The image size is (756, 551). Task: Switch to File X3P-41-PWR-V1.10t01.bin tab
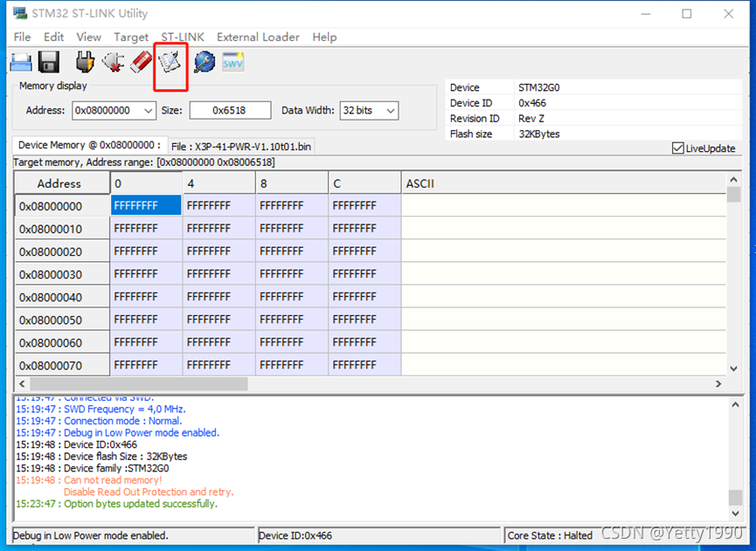pos(241,147)
